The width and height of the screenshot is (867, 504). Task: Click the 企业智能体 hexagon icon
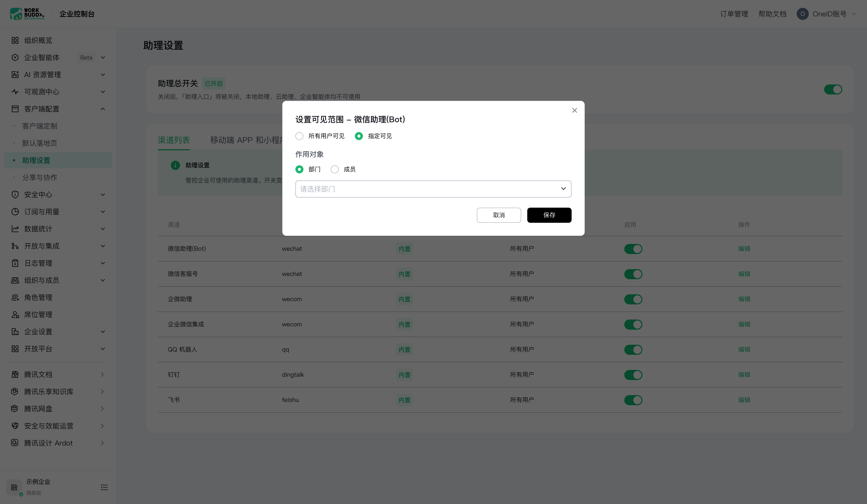[x=15, y=57]
